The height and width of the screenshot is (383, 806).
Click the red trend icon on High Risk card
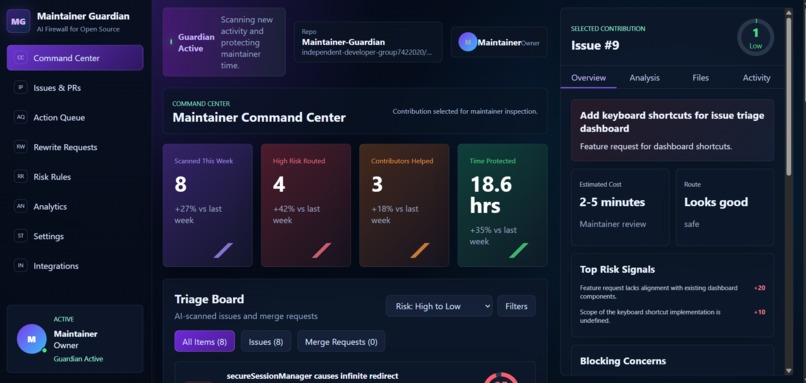click(321, 250)
